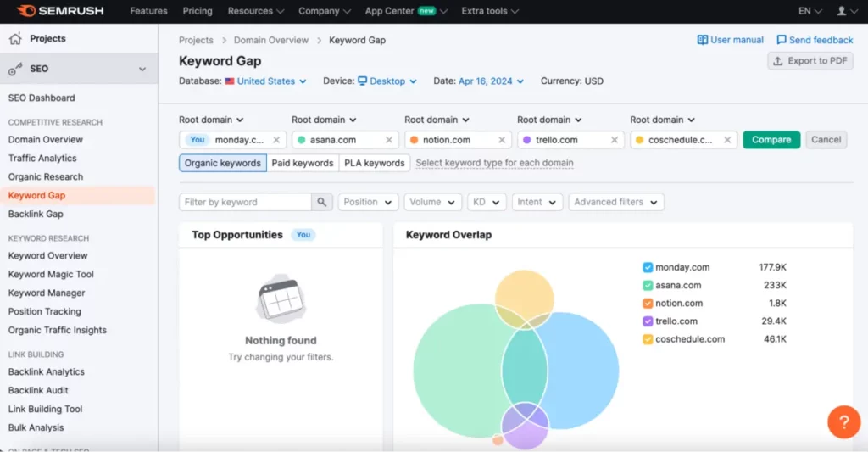The width and height of the screenshot is (868, 452).
Task: Open the orange help question mark button
Action: point(843,421)
